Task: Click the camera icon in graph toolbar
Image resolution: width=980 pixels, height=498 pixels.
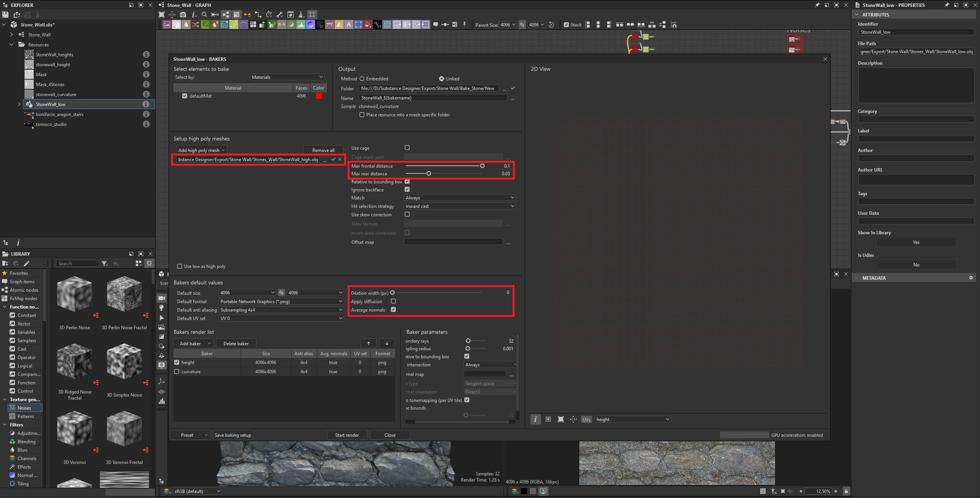Action: click(183, 15)
